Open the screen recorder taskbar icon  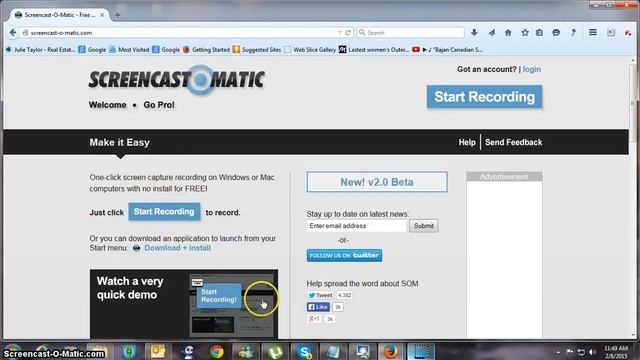(x=421, y=351)
